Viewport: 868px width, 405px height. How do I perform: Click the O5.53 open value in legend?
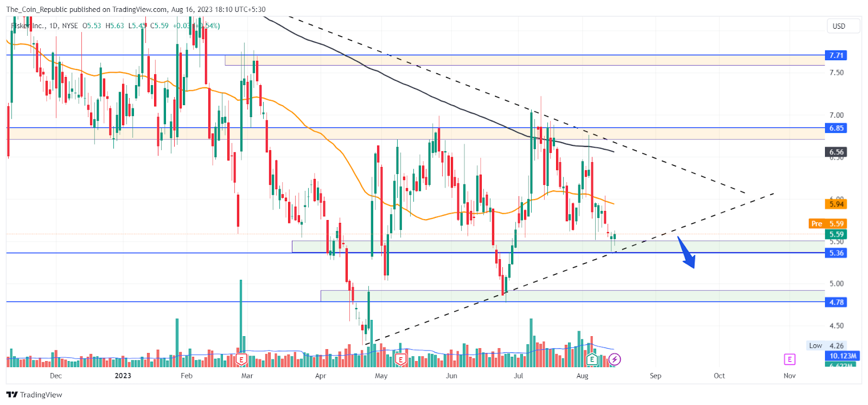point(92,25)
